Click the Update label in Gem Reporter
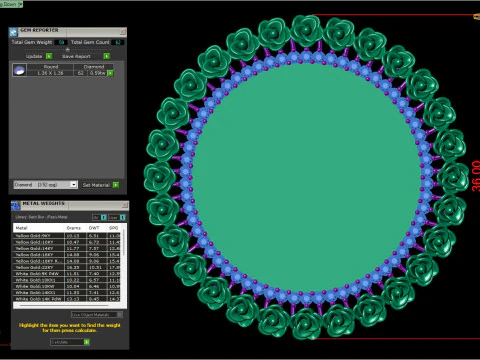The height and width of the screenshot is (360, 480). tap(34, 56)
